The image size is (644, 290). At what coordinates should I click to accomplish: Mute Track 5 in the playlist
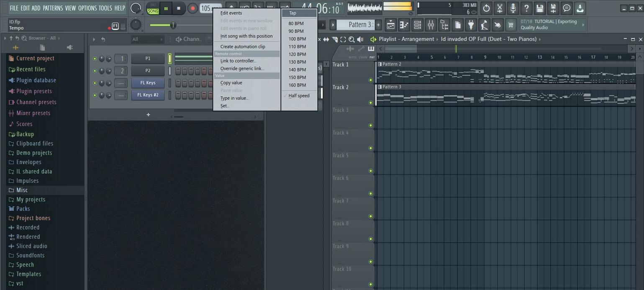[370, 171]
